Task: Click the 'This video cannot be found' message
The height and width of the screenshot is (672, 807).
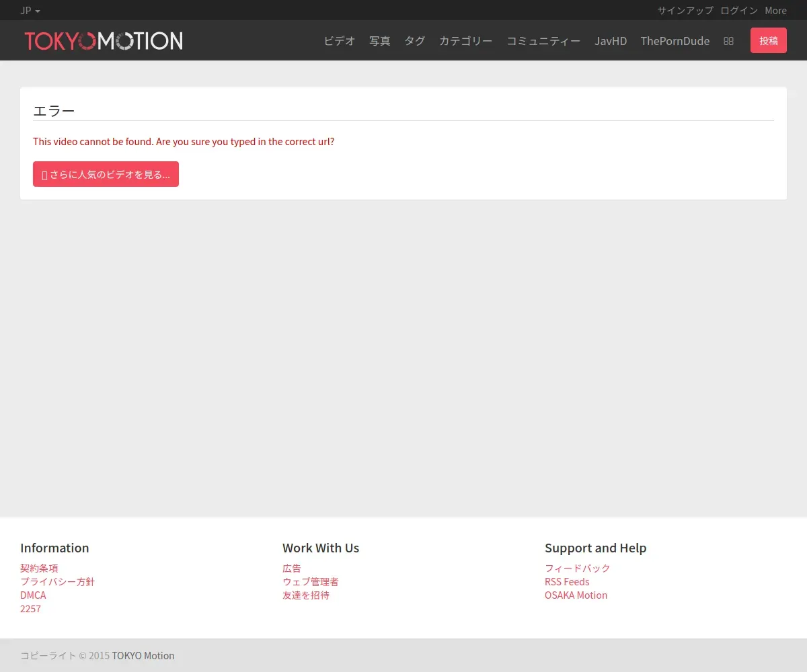Action: [184, 142]
